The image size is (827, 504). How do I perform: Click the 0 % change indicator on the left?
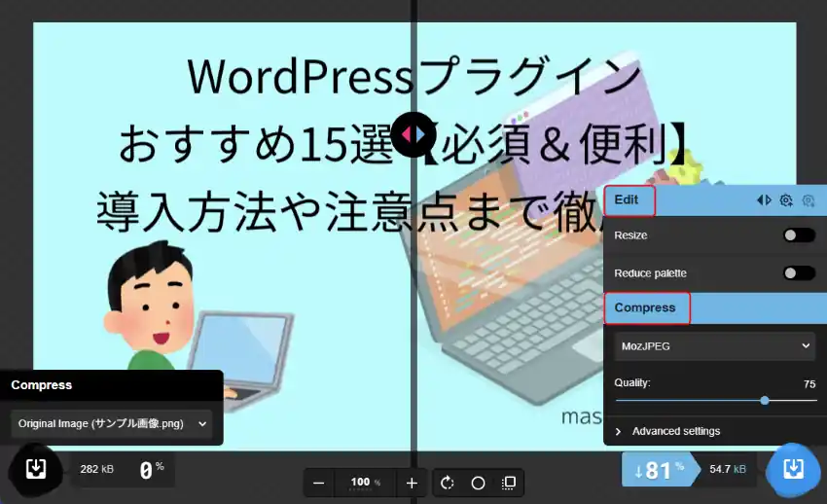[x=152, y=469]
